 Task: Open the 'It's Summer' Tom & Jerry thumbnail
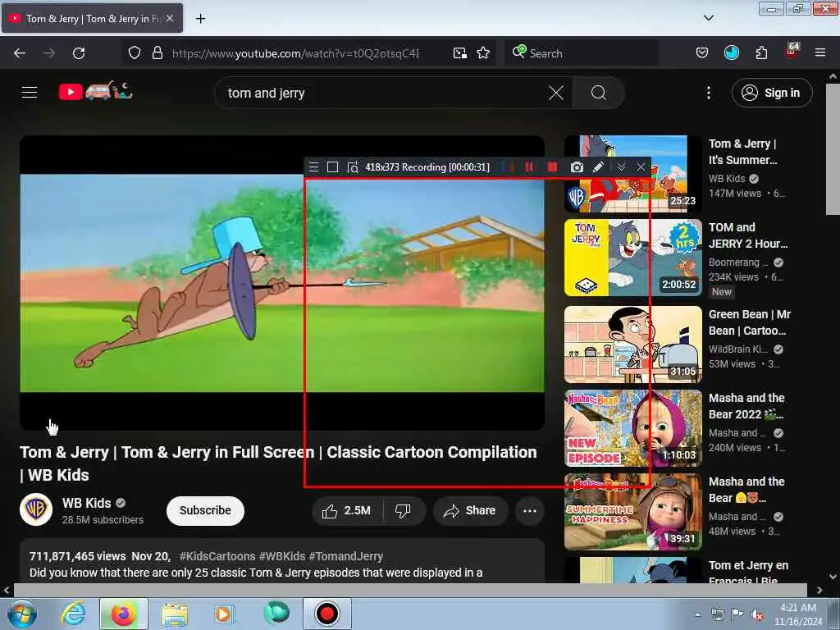(x=632, y=174)
